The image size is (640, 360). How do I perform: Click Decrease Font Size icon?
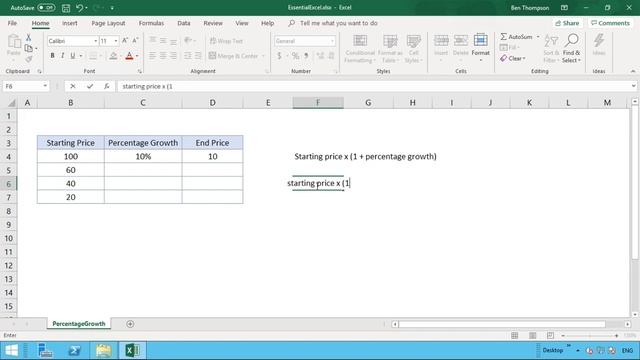point(135,40)
